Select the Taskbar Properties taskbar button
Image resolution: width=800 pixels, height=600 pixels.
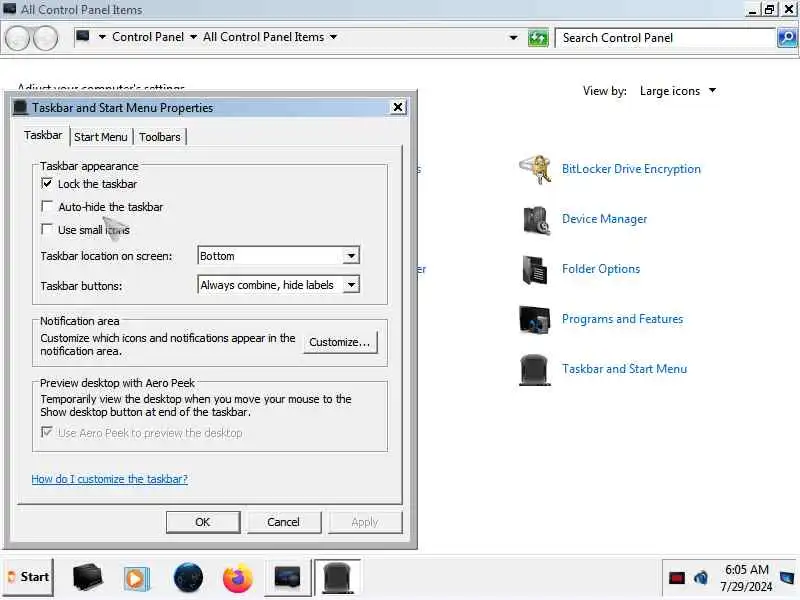point(337,578)
